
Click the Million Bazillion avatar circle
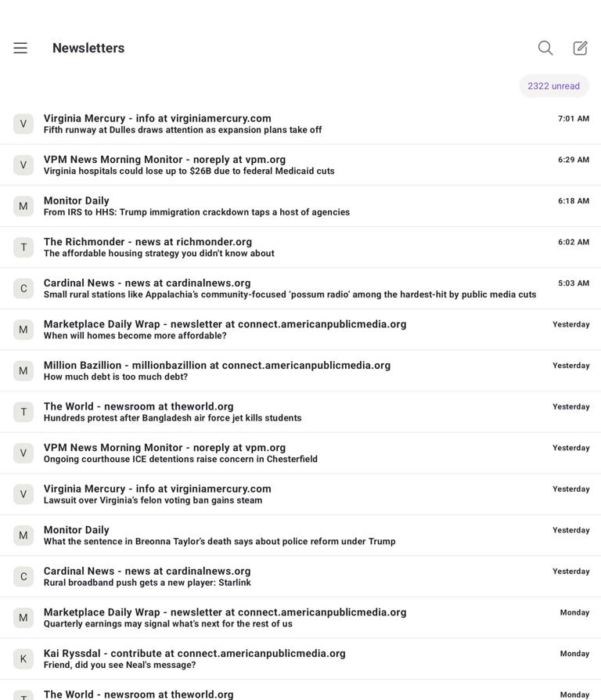pyautogui.click(x=23, y=370)
